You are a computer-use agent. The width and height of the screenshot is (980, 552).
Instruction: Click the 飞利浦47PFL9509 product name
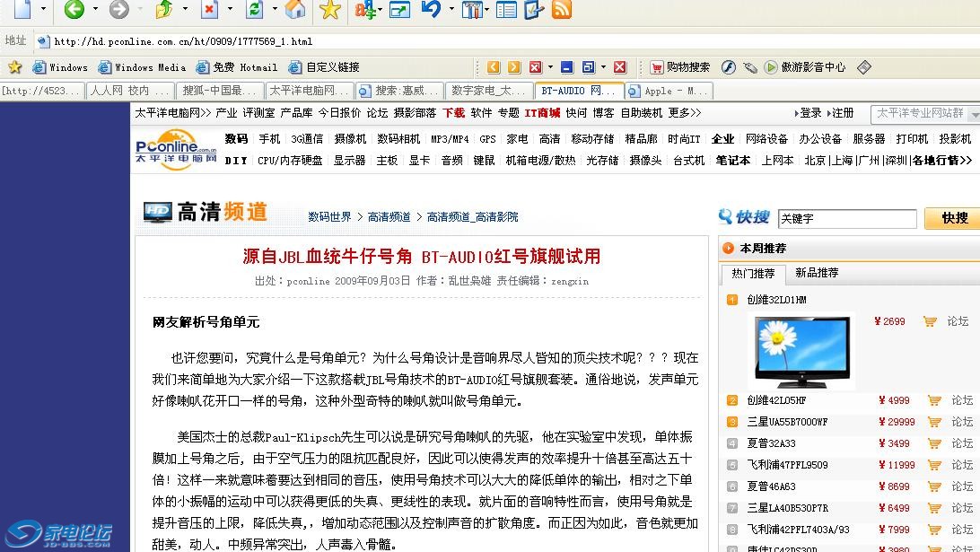point(788,464)
